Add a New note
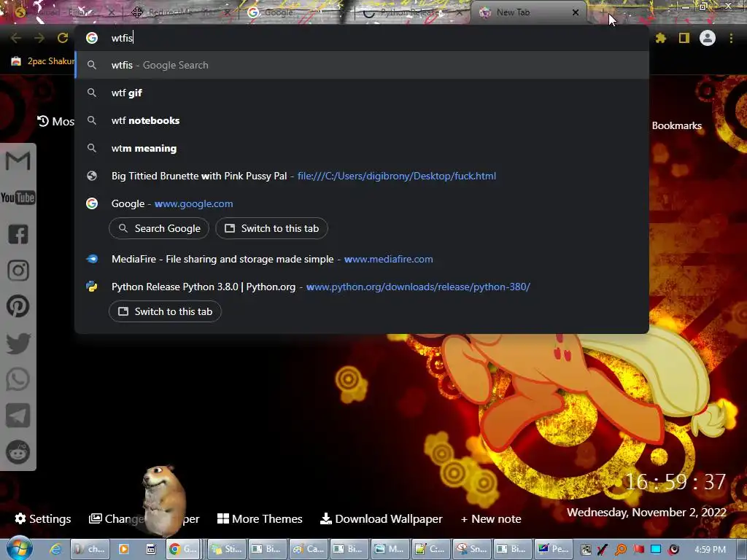The image size is (747, 560). [491, 518]
